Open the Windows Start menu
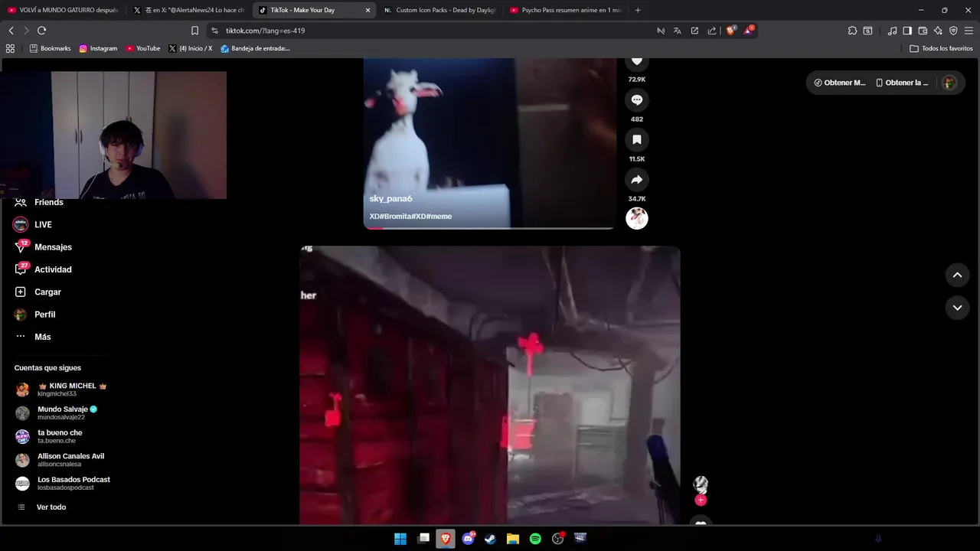This screenshot has height=551, width=980. point(400,539)
